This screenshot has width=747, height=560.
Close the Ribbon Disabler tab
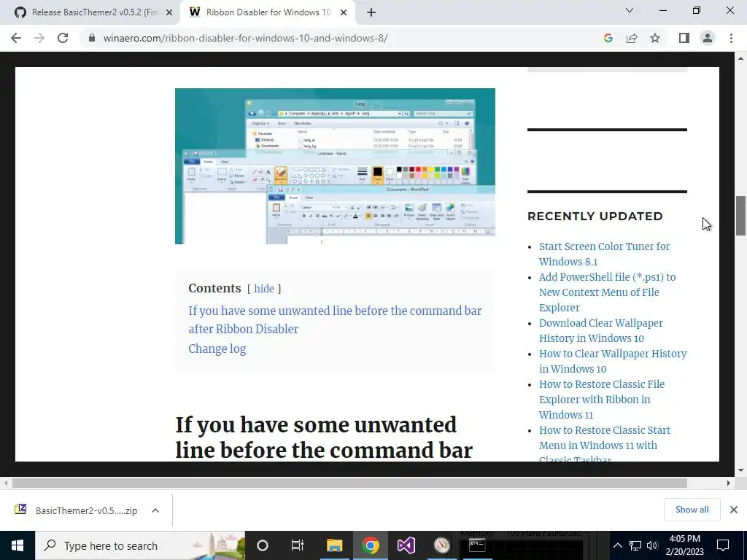[344, 12]
